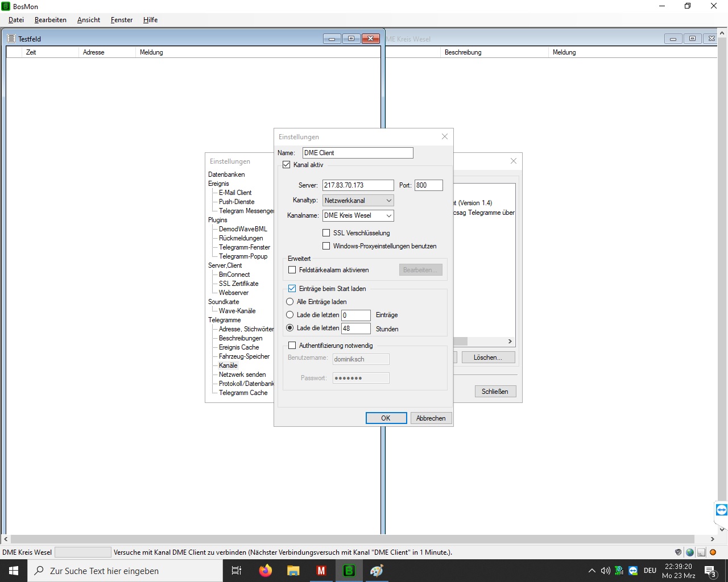The height and width of the screenshot is (582, 728).
Task: Open File Explorer from the taskbar
Action: 293,571
